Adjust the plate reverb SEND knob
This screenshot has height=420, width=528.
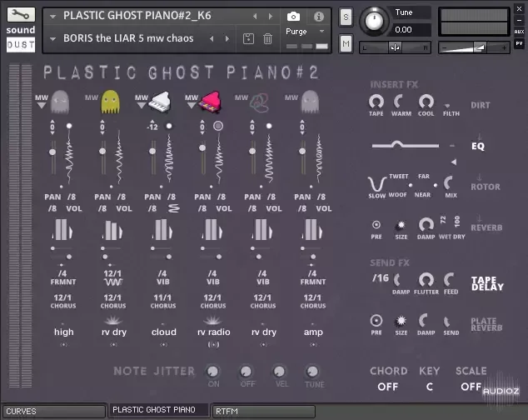(x=447, y=322)
